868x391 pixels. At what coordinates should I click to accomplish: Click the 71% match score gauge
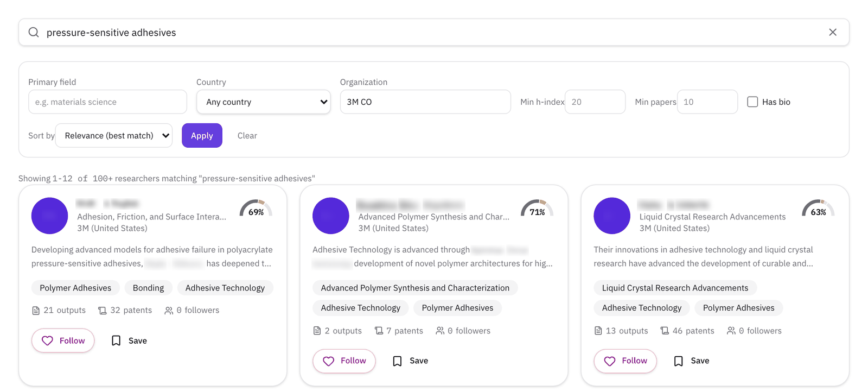pos(537,209)
